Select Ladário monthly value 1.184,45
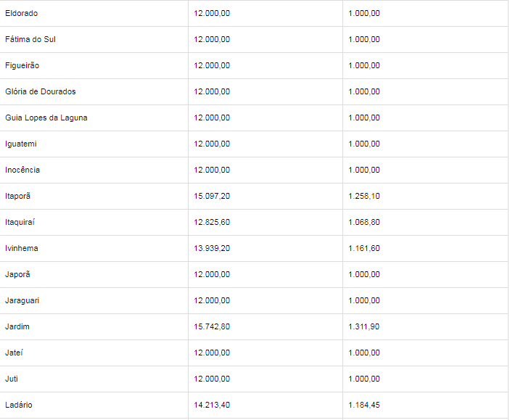The width and height of the screenshot is (510, 420). (363, 405)
